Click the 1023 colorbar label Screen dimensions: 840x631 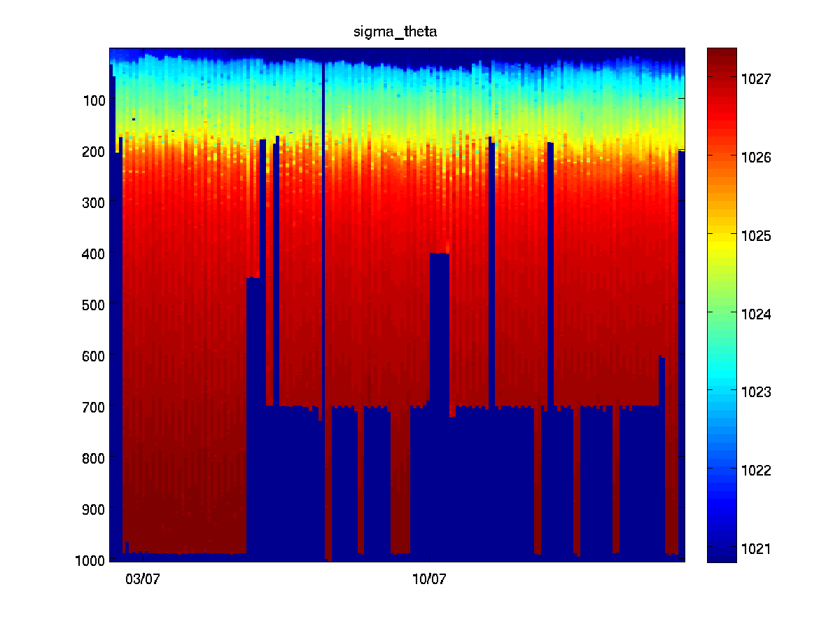point(756,391)
